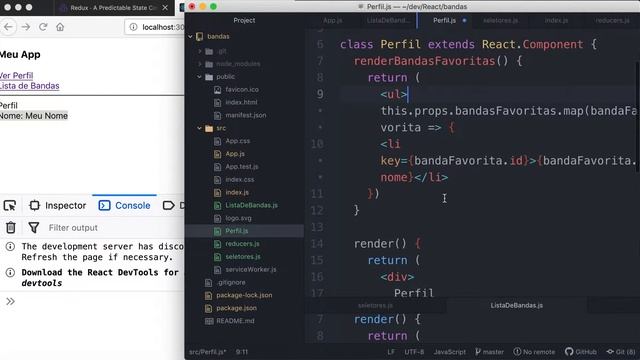This screenshot has width=640, height=360.
Task: Click the Project panel header
Action: (244, 20)
